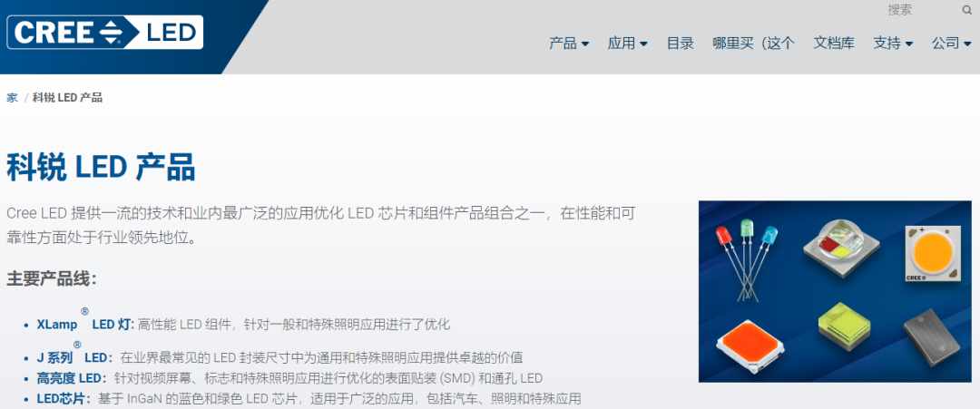Open the J 系列 LED link
This screenshot has height=409, width=980.
click(x=74, y=357)
